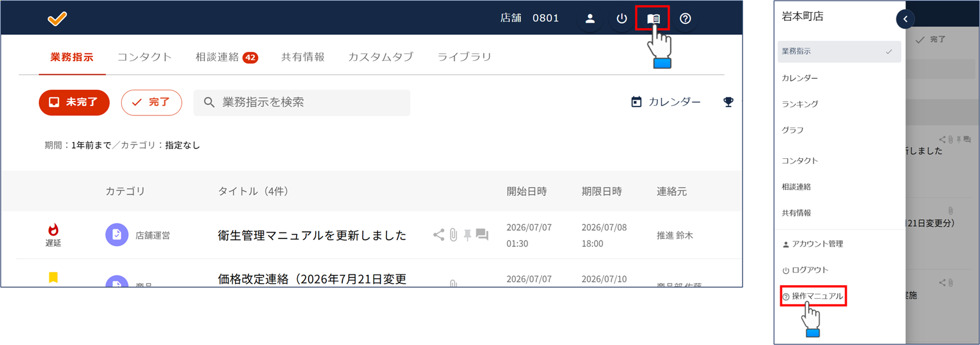Select the 完了 filter button
The width and height of the screenshot is (980, 345).
(x=151, y=103)
